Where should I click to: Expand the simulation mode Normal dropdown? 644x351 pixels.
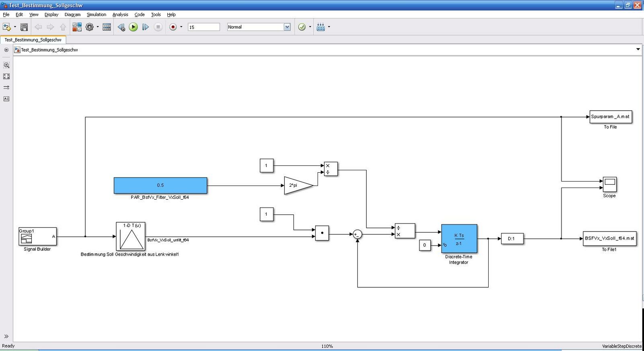click(287, 27)
